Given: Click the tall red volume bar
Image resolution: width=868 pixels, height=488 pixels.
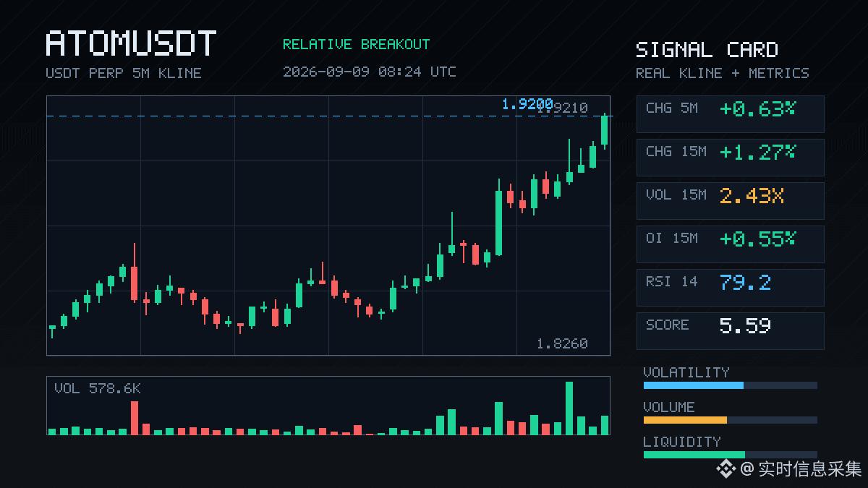Looking at the screenshot, I should pyautogui.click(x=134, y=418).
